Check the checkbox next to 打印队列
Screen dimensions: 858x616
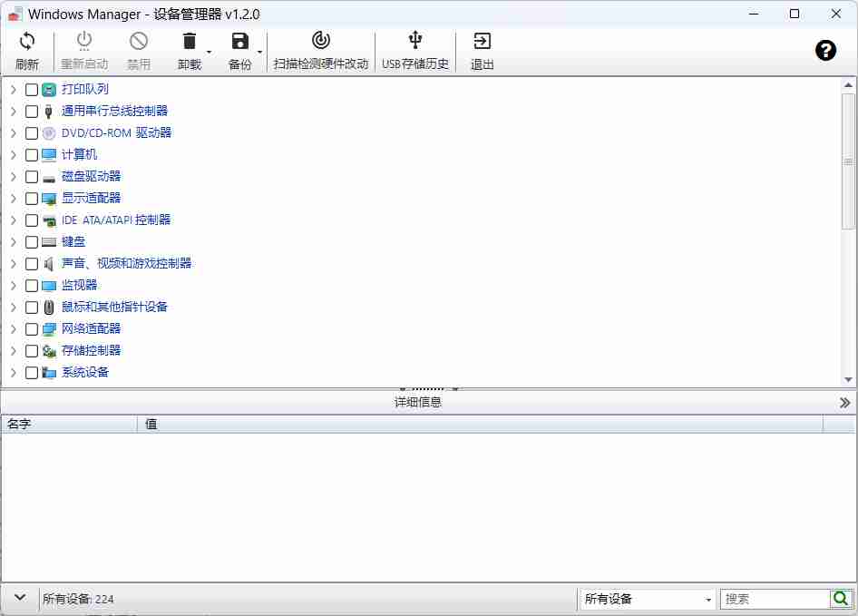(32, 89)
